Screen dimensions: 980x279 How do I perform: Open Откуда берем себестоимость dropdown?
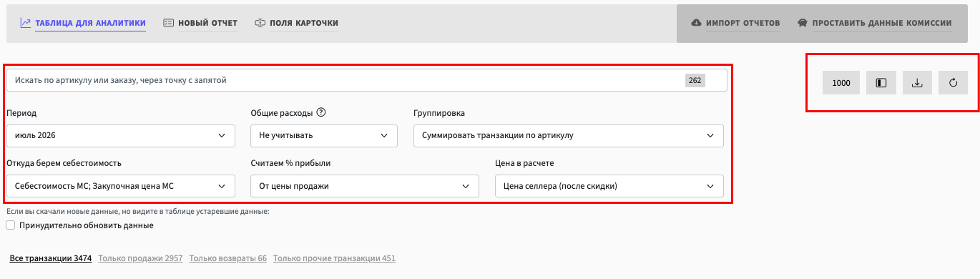[x=120, y=186]
